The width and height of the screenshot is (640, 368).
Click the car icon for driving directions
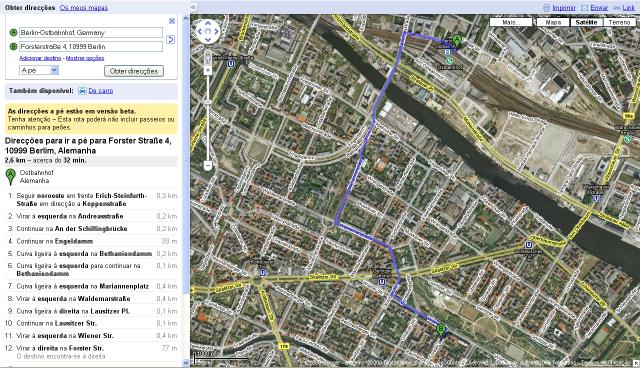tap(82, 91)
